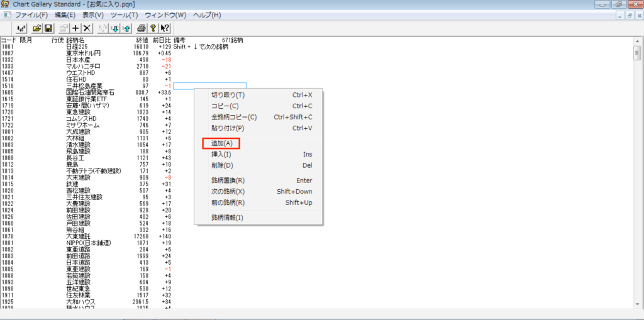Viewport: 644px width, 320px height.
Task: Click the document icon left of ファイル menu
Action: [7, 15]
